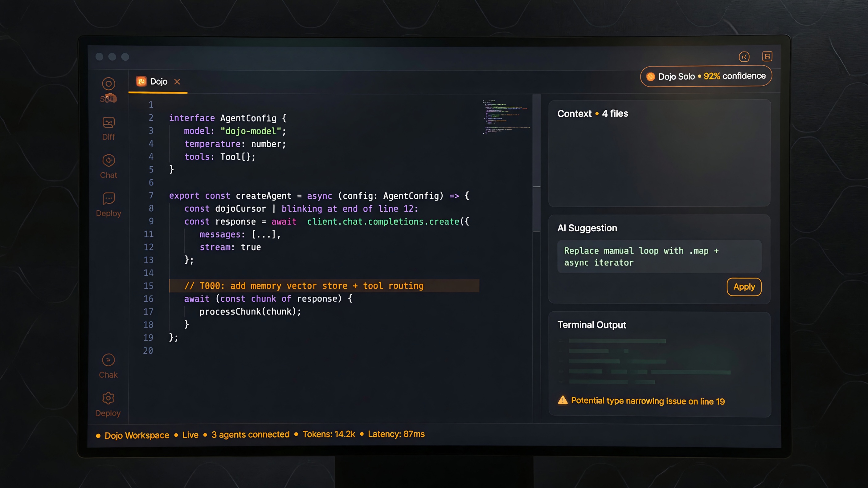Click the 'AI Suggestion' panel heading

pos(587,228)
